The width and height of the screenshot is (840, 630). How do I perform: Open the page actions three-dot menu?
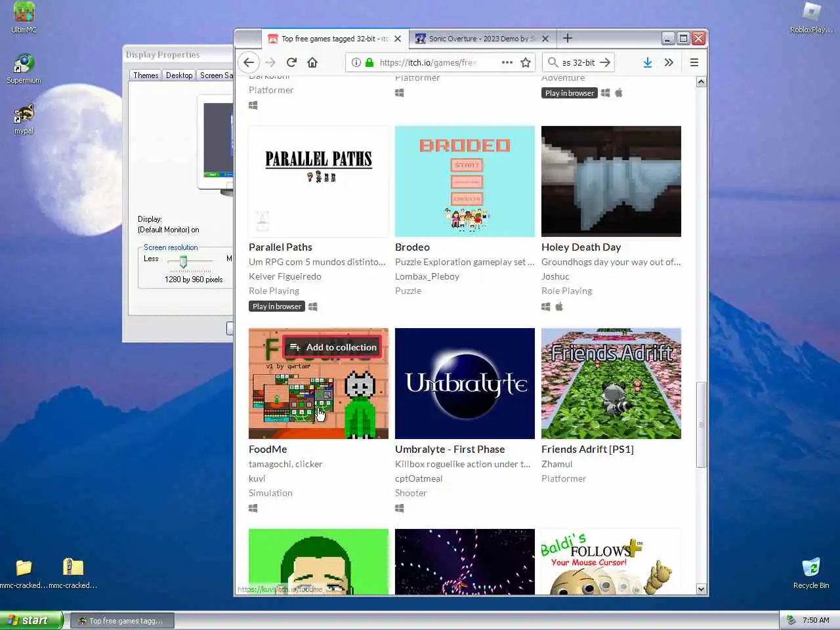tap(507, 62)
